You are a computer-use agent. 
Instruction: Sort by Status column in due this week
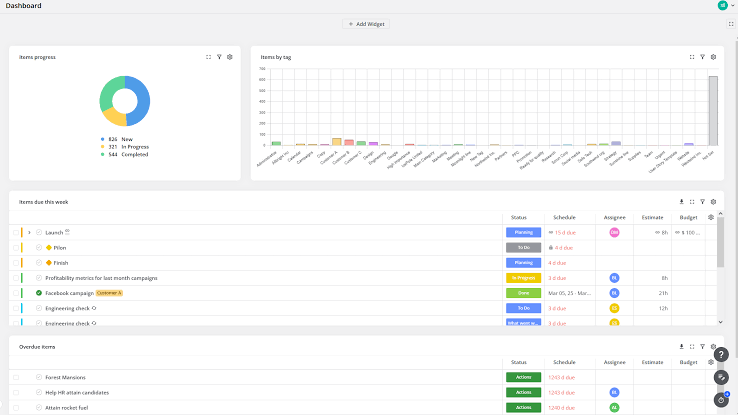pyautogui.click(x=519, y=217)
